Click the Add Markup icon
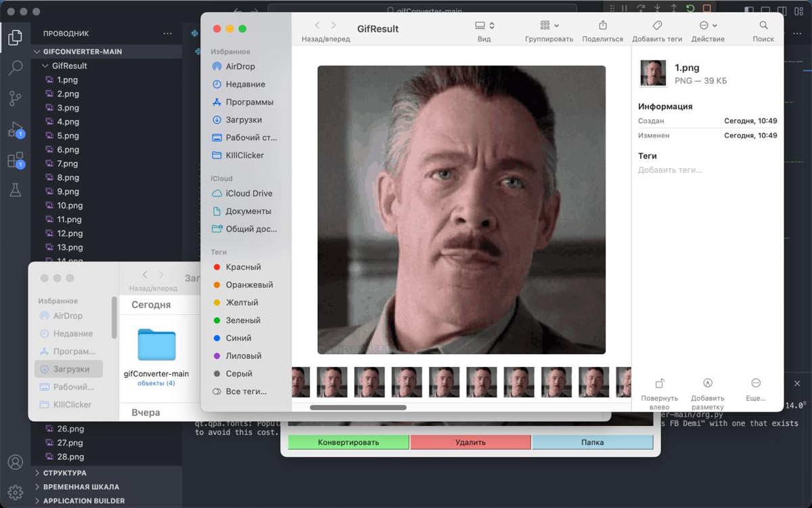This screenshot has width=812, height=508. [x=708, y=383]
